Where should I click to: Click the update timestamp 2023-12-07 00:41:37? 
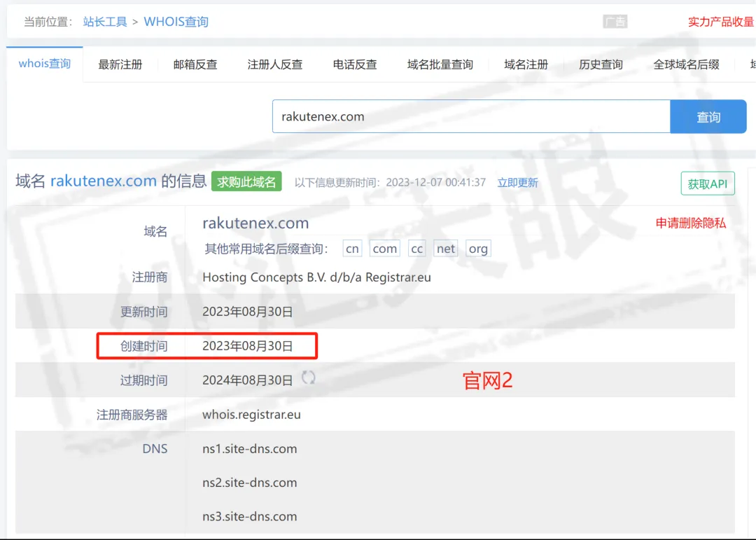pos(436,182)
